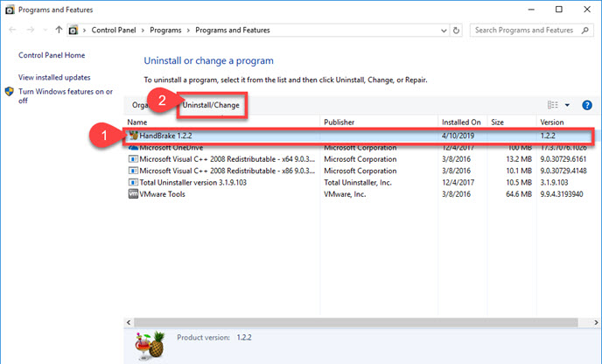Screen dimensions: 602x364
Task: Click the Total Uninstaller, Inc. publisher cell
Action: [x=358, y=182]
